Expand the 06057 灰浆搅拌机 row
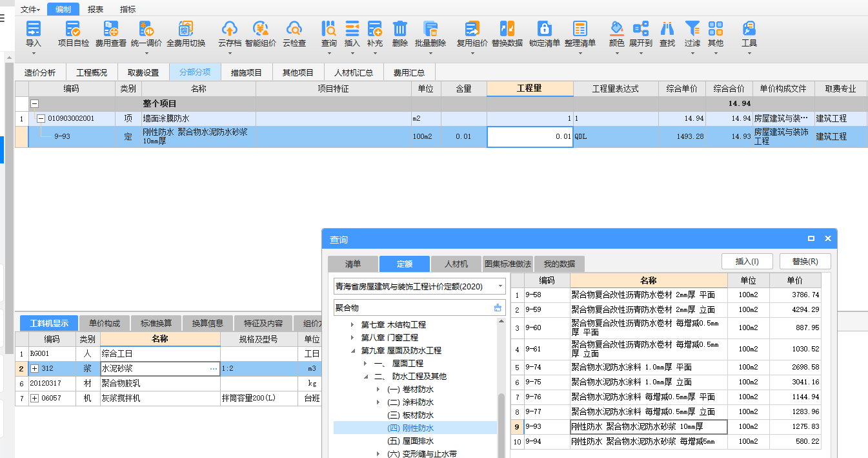868x458 pixels. pos(34,398)
